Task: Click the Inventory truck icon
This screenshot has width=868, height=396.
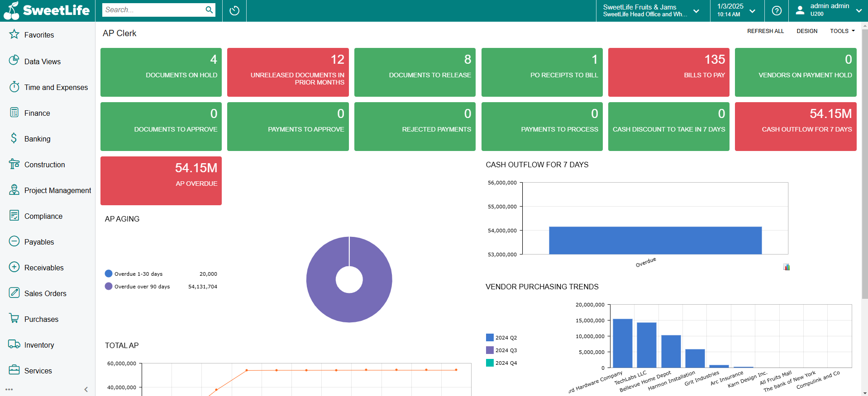Action: (x=14, y=344)
